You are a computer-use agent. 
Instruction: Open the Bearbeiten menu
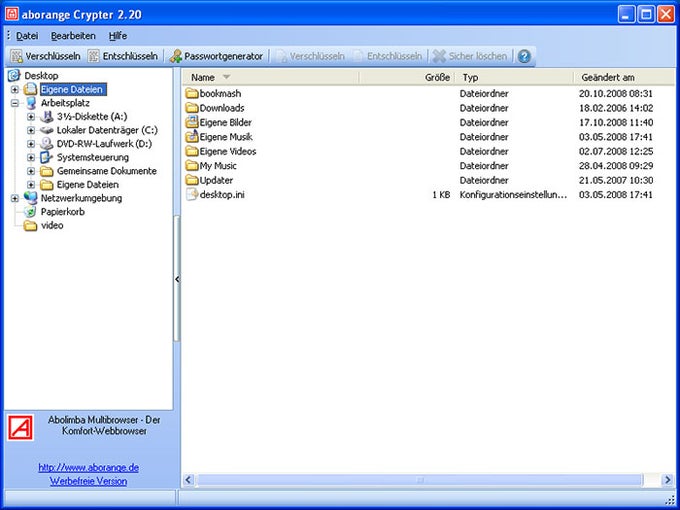[x=73, y=36]
